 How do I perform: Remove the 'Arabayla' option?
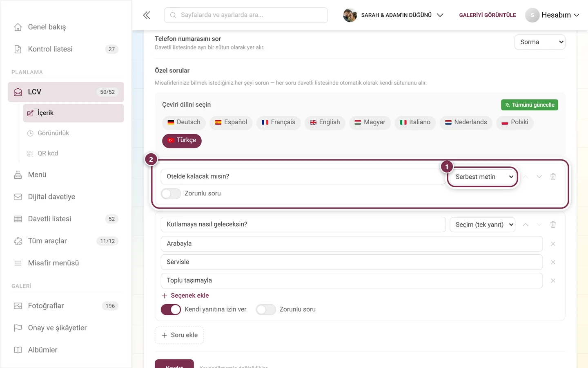point(553,244)
